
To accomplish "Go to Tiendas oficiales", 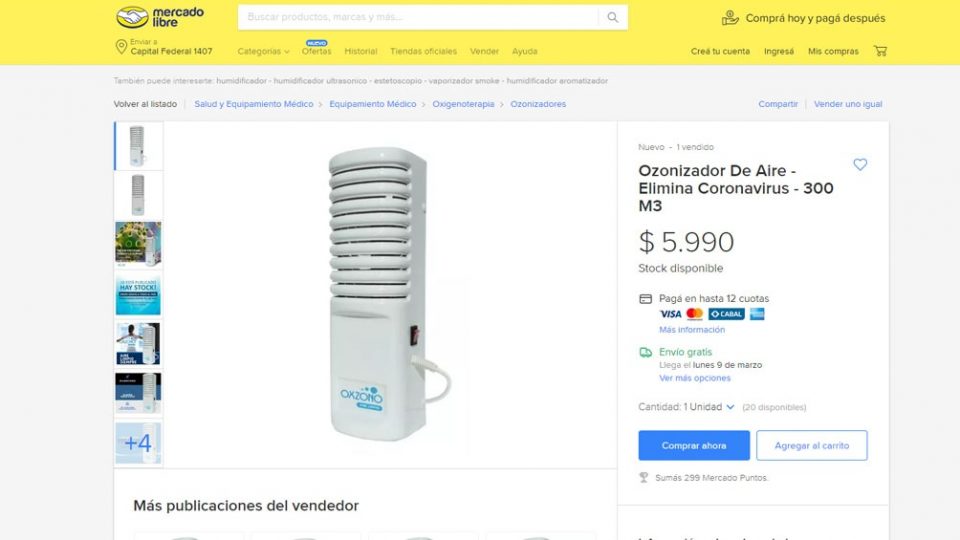I will tap(424, 51).
